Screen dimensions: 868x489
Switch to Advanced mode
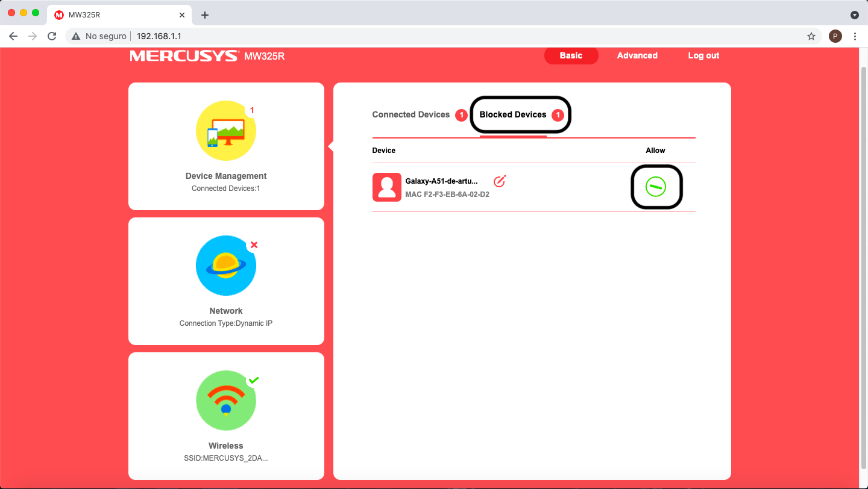tap(637, 55)
